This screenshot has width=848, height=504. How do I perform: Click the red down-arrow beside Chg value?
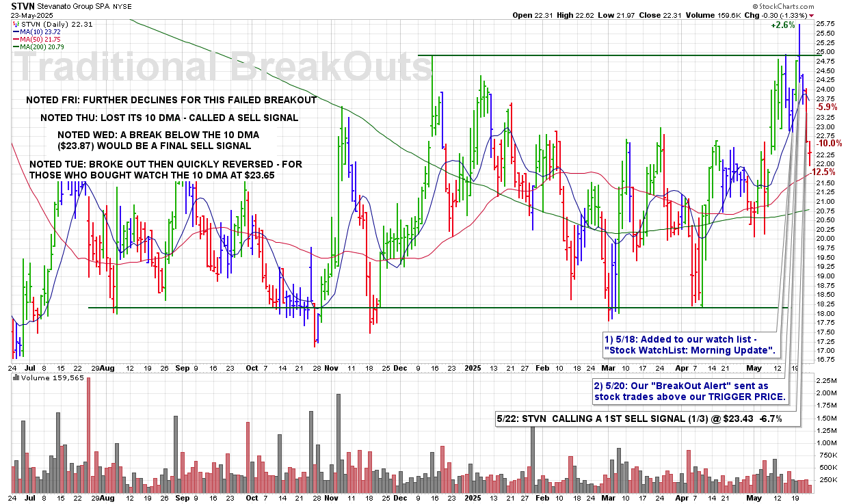coord(812,15)
